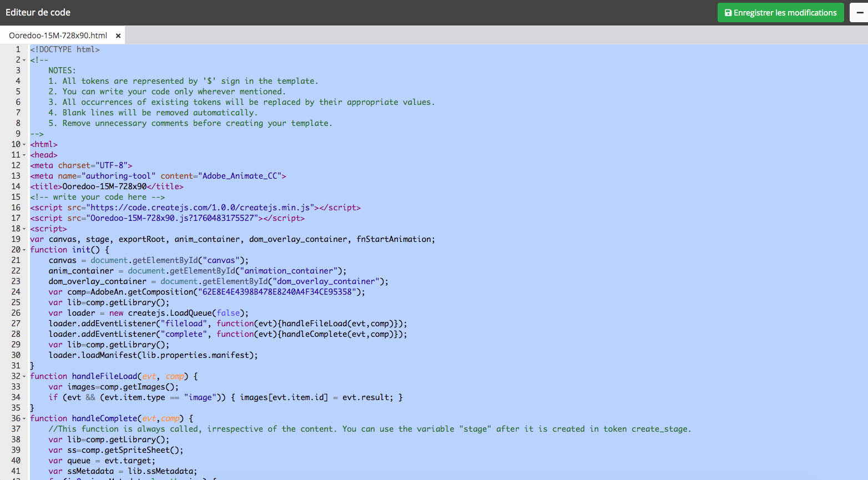
Task: Click the AdobeAn.getComposition line
Action: click(x=207, y=292)
